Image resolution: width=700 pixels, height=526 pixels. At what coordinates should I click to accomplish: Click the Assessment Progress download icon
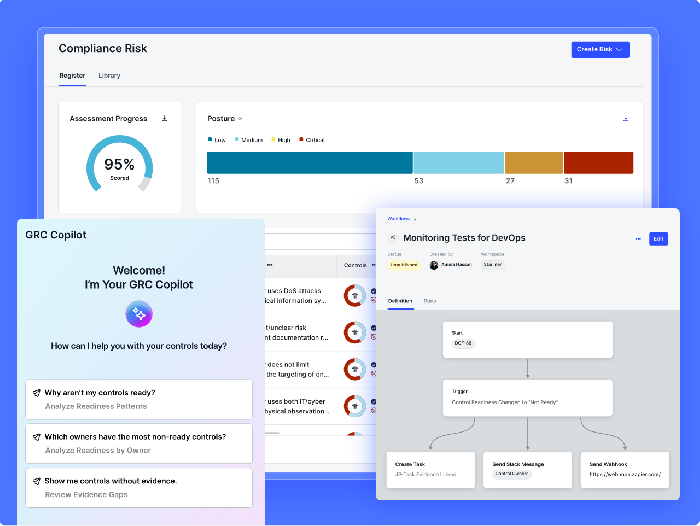164,118
